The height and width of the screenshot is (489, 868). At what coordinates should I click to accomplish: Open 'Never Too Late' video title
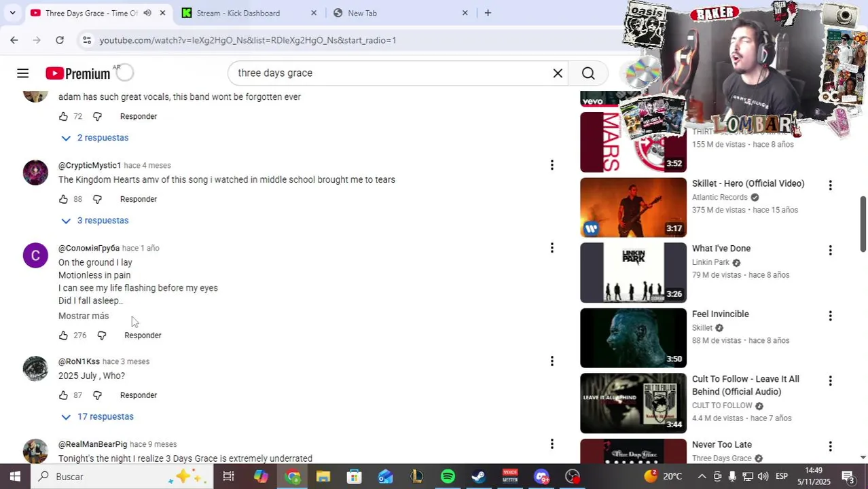point(722,445)
